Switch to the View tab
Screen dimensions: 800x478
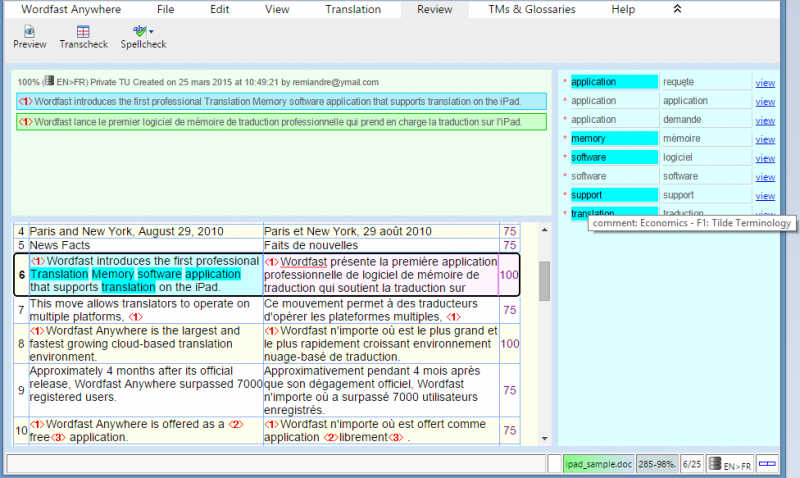[x=277, y=9]
